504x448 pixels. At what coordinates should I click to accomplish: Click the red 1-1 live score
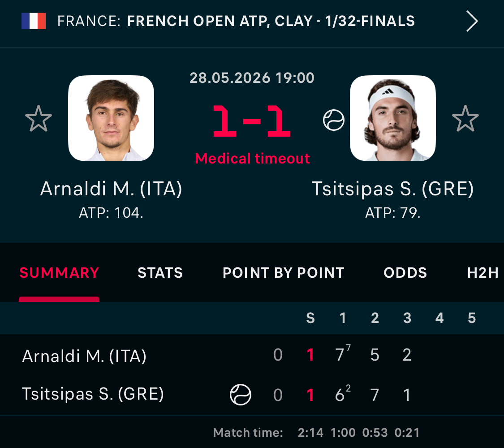[252, 121]
